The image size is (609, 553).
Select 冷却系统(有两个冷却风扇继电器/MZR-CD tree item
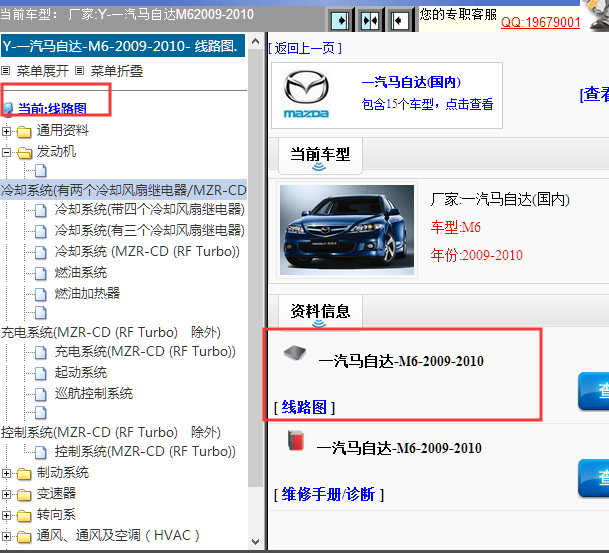(124, 190)
